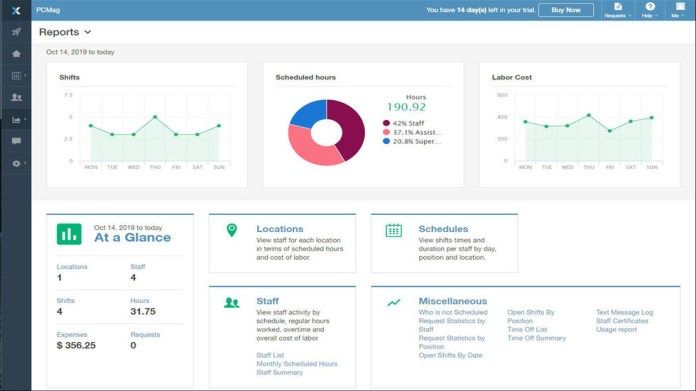Open the messages chat icon in sidebar
The width and height of the screenshot is (696, 391).
pyautogui.click(x=16, y=141)
